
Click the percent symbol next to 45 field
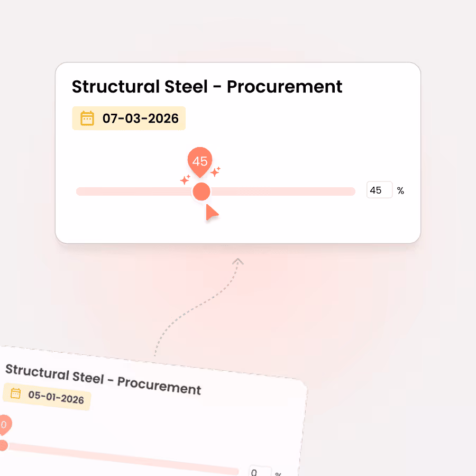(x=401, y=190)
